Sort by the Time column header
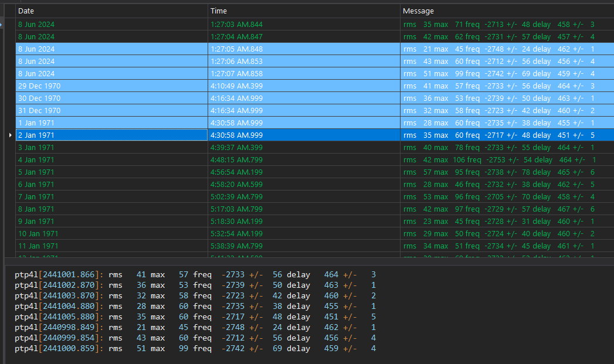Screen dimensions: 614x364 click(304, 11)
